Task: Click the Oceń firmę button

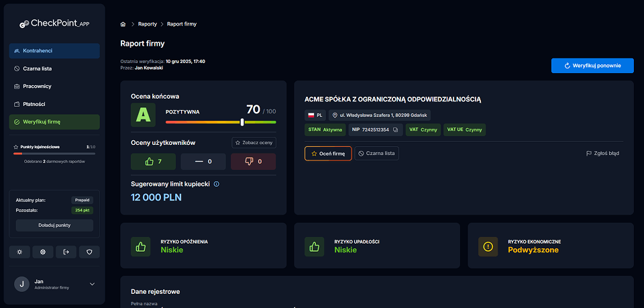Action: 328,154
